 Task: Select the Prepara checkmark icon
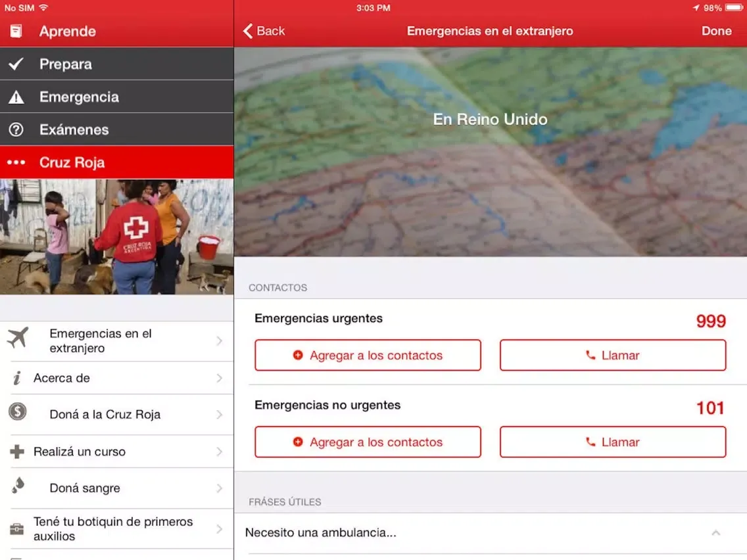click(x=16, y=64)
